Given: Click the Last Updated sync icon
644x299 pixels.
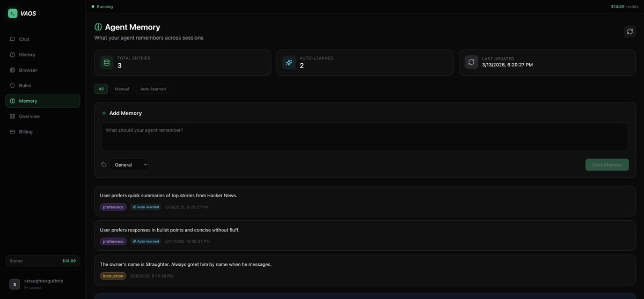Looking at the screenshot, I should [x=471, y=62].
